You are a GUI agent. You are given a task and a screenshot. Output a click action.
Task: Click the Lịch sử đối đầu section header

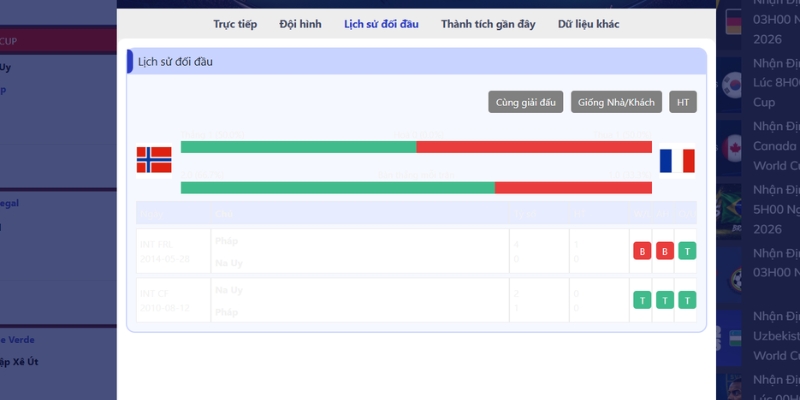416,62
